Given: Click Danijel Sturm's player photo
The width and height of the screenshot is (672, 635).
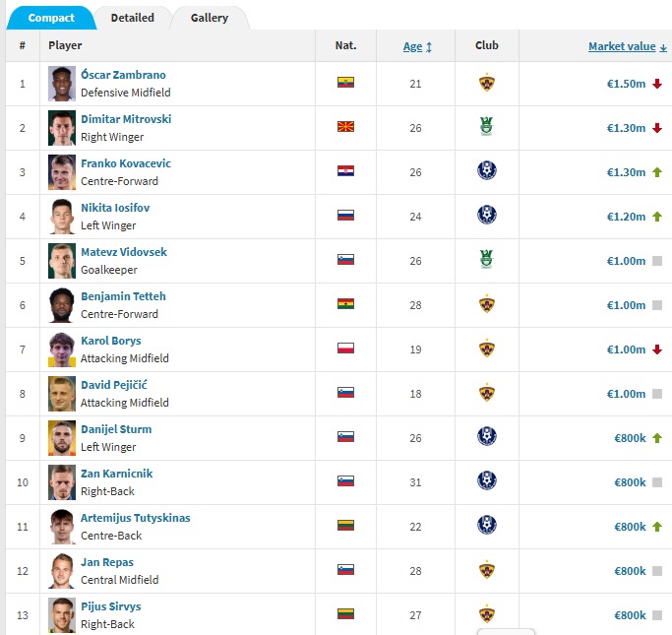Looking at the screenshot, I should click(62, 438).
